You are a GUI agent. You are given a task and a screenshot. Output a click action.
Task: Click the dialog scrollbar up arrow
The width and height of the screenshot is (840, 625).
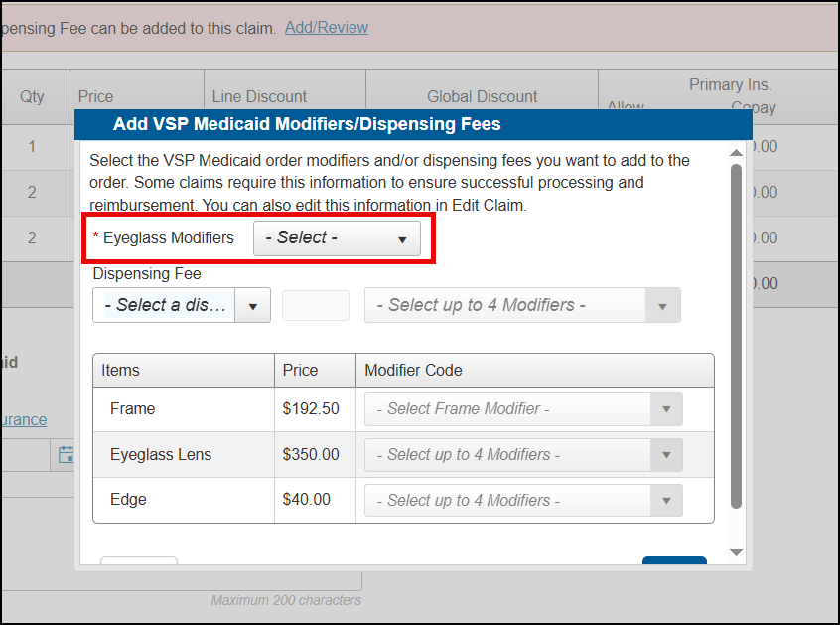click(736, 153)
